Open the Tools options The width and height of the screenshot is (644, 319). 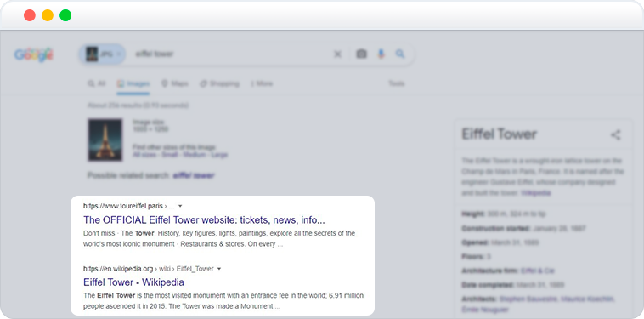pyautogui.click(x=396, y=83)
